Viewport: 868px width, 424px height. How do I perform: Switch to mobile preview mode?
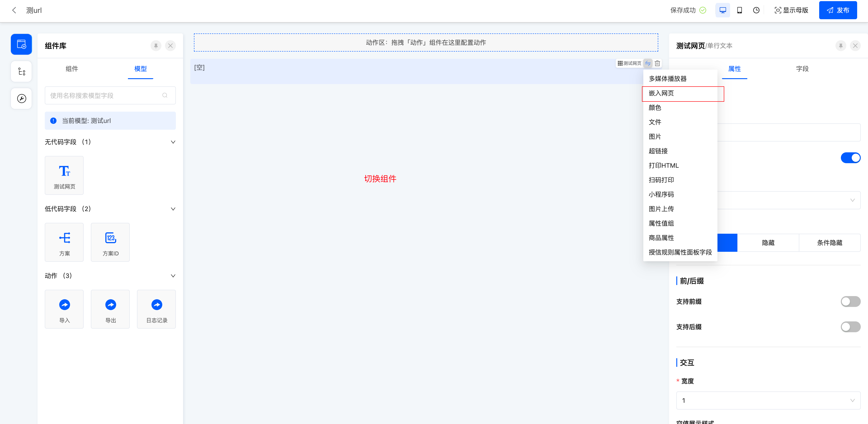point(739,10)
